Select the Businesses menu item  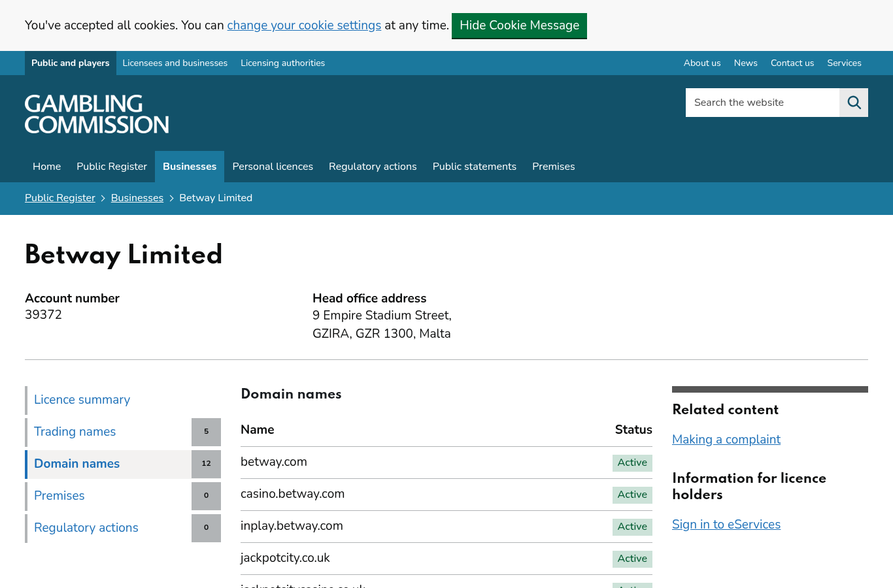[x=190, y=167]
